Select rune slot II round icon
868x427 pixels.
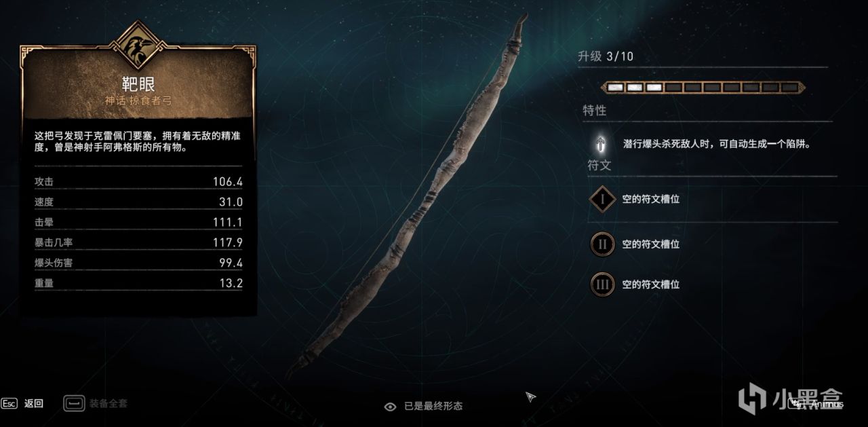pyautogui.click(x=601, y=244)
